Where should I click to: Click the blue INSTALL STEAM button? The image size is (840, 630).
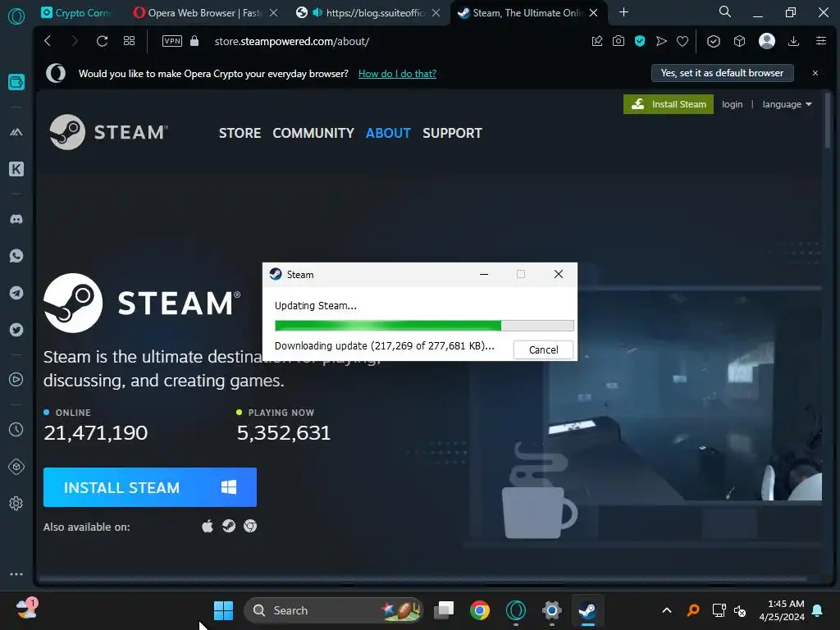150,487
